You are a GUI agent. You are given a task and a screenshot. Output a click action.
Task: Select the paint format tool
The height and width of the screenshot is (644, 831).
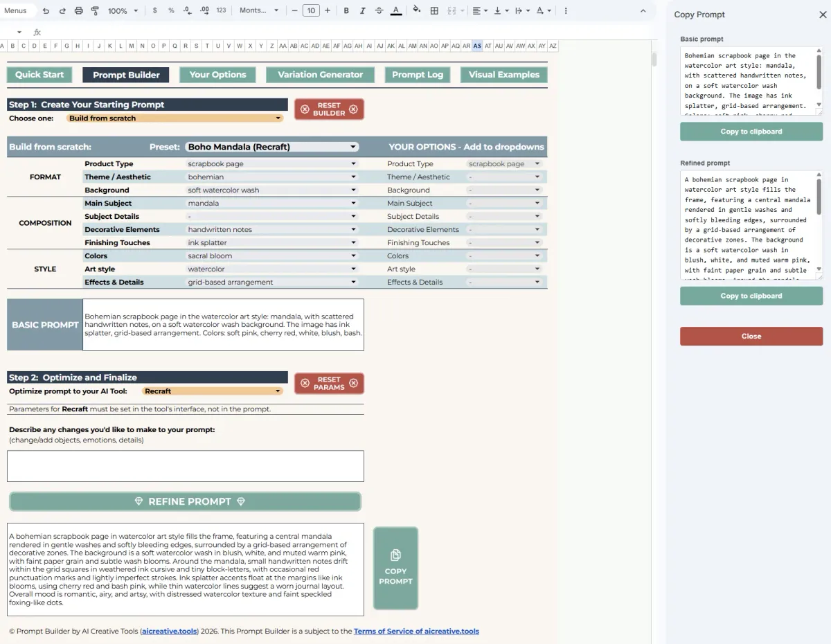95,11
